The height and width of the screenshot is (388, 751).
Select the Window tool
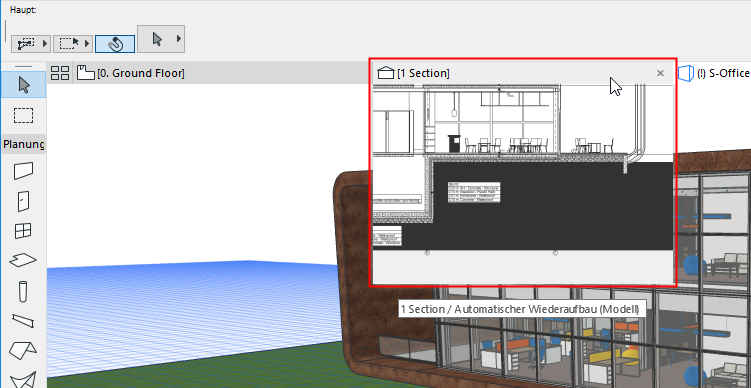(x=23, y=231)
